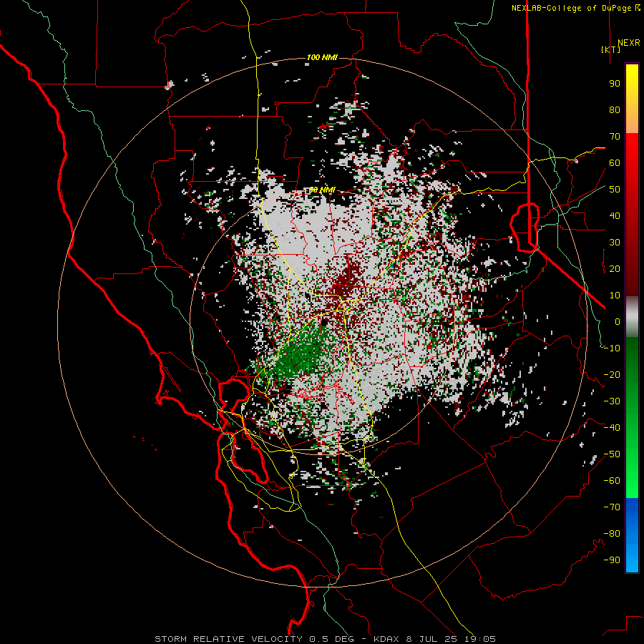
Task: Click the -30 value on velocity scale
Action: pos(612,401)
